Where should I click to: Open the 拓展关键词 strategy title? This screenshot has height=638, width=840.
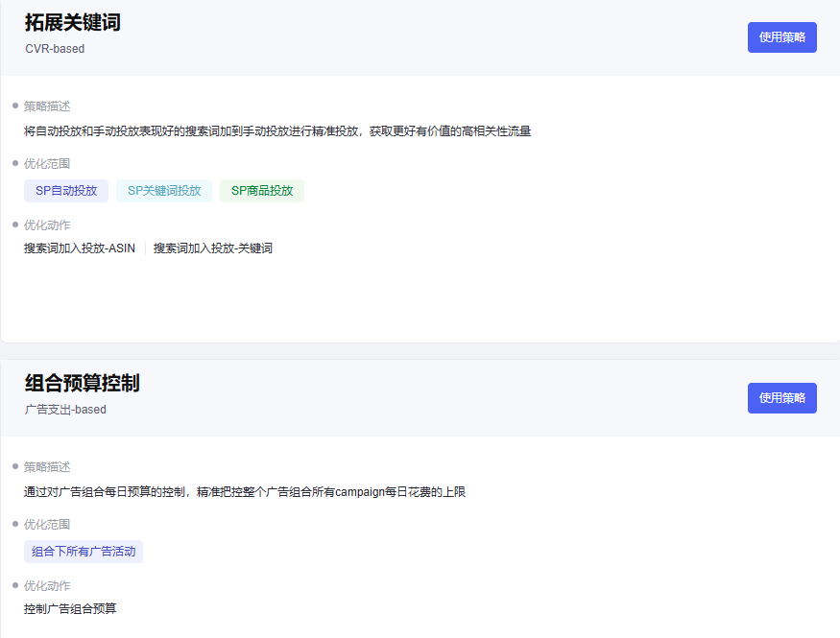click(72, 22)
